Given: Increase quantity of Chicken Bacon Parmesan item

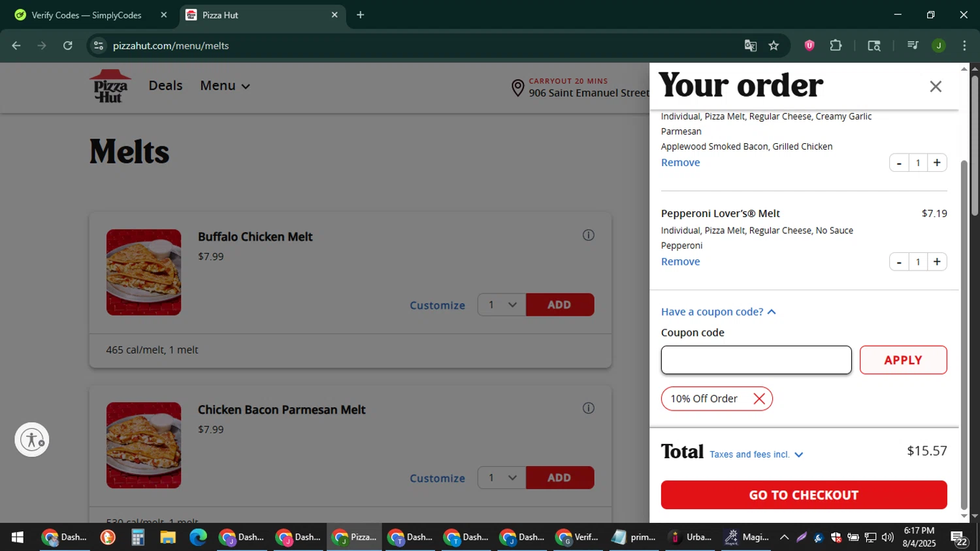Looking at the screenshot, I should (937, 163).
